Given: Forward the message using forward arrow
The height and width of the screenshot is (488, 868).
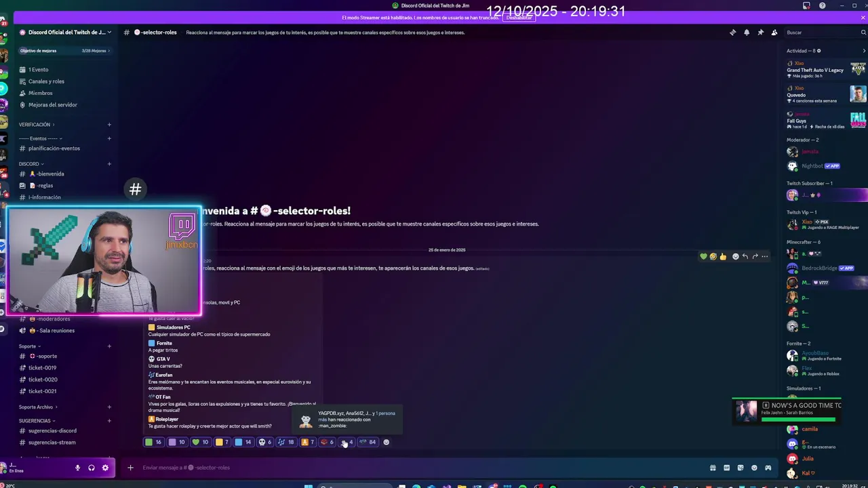Looking at the screenshot, I should (755, 256).
